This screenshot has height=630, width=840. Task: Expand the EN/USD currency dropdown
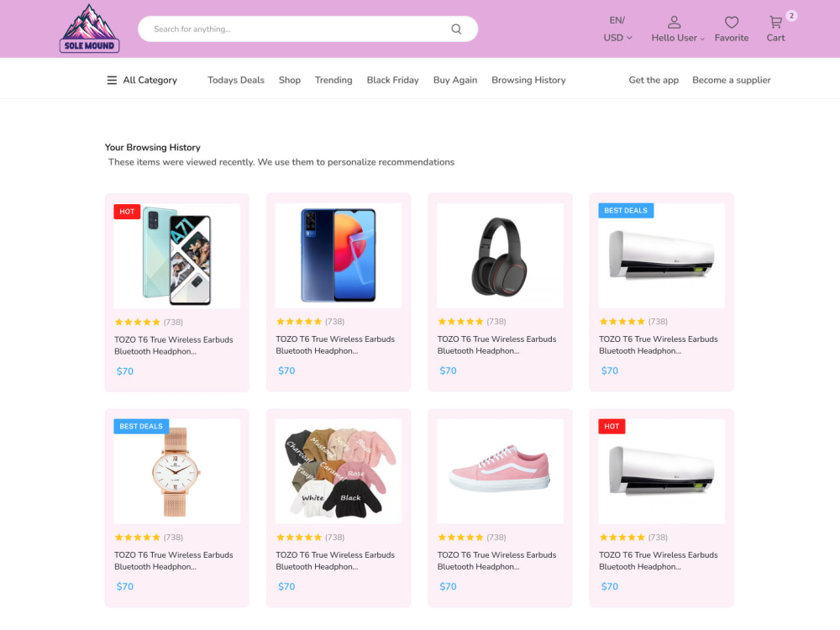pyautogui.click(x=617, y=29)
